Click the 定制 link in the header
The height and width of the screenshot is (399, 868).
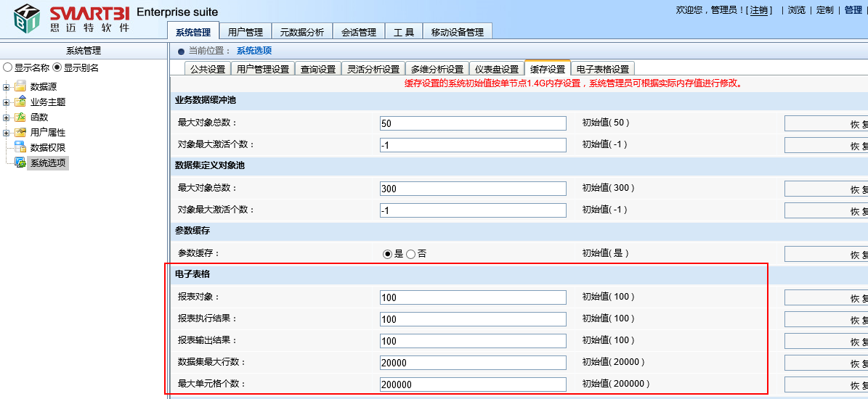coord(825,10)
